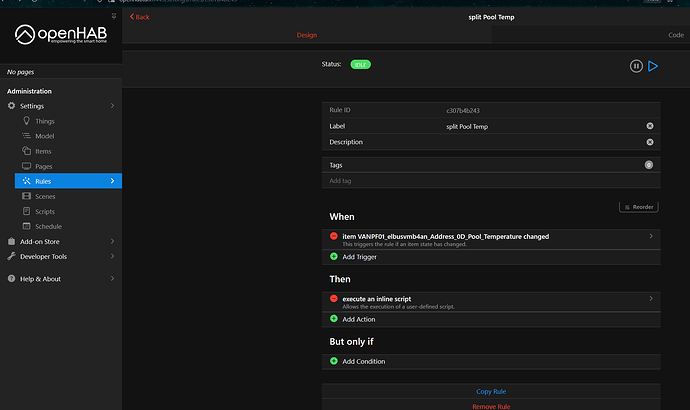Pause the rule with the pause icon

pos(636,66)
